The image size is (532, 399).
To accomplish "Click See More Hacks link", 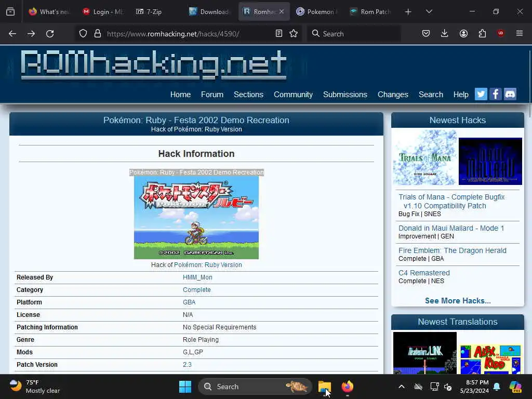I will point(458,301).
